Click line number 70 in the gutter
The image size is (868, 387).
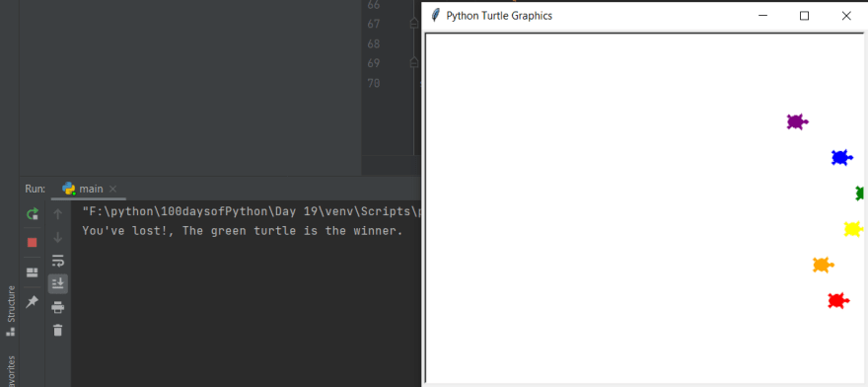pyautogui.click(x=373, y=83)
